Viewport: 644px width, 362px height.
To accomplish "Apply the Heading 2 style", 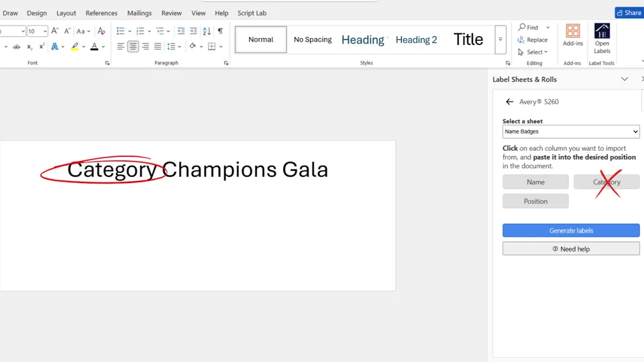I will pyautogui.click(x=416, y=40).
